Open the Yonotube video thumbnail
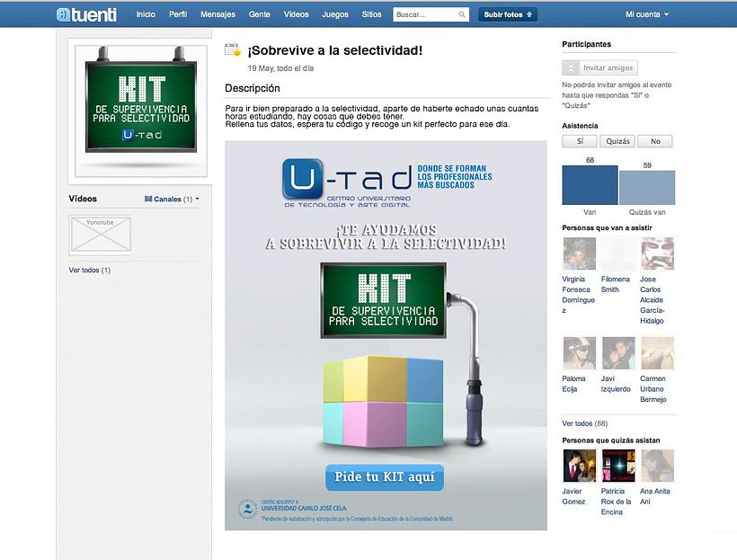 (x=100, y=234)
